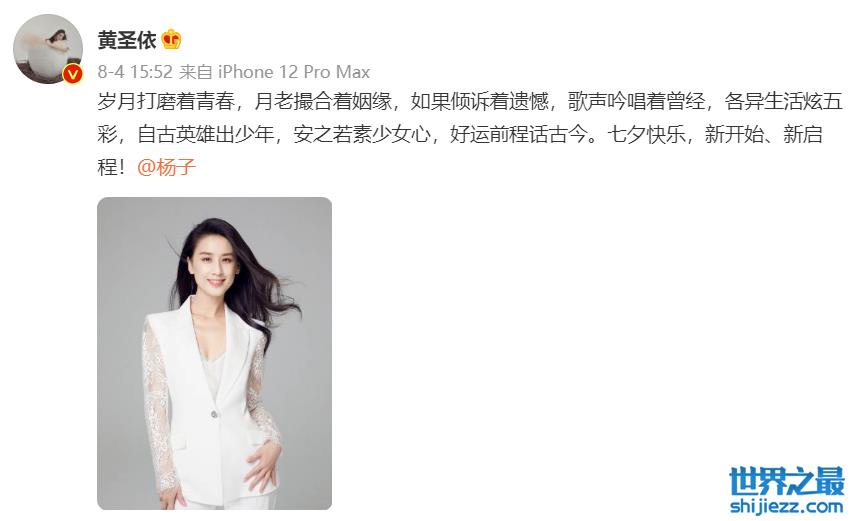854x521 pixels.
Task: Click the orange V verified badge
Action: coord(73,74)
